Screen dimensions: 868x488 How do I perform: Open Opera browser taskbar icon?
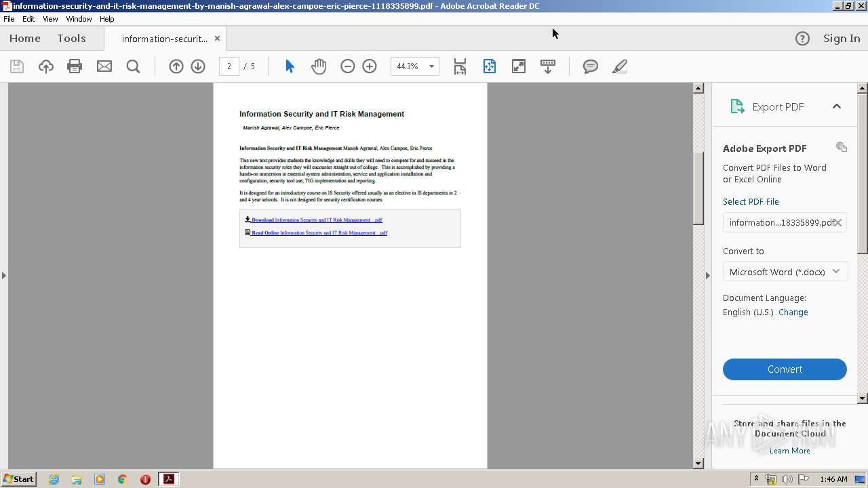145,479
